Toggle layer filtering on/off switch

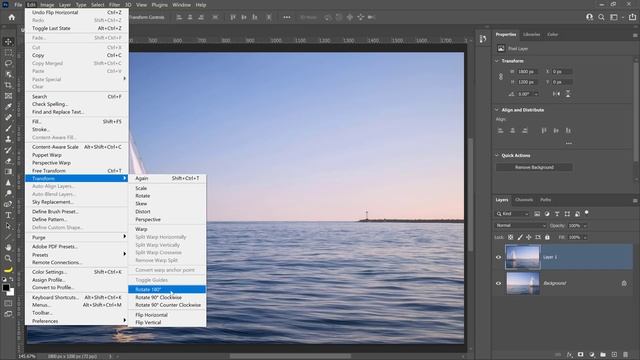(587, 213)
